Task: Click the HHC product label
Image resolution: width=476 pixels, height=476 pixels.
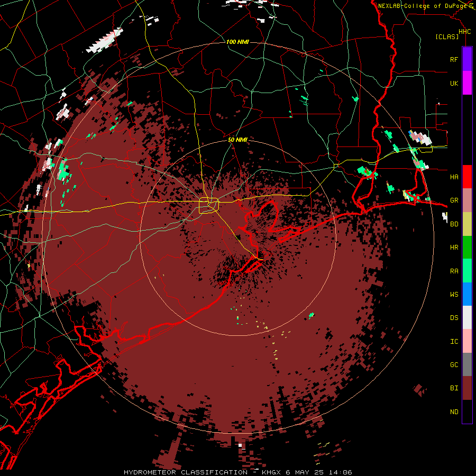Action: [x=464, y=32]
